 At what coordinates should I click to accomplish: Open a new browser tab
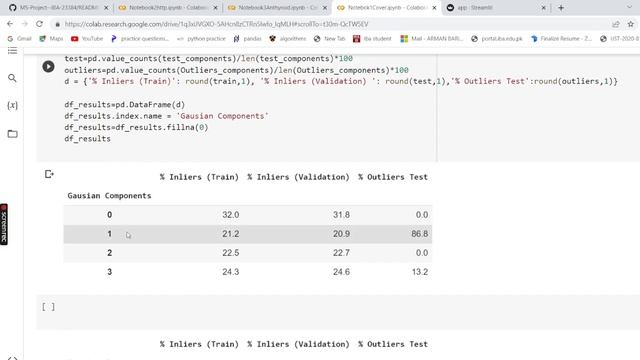point(561,8)
